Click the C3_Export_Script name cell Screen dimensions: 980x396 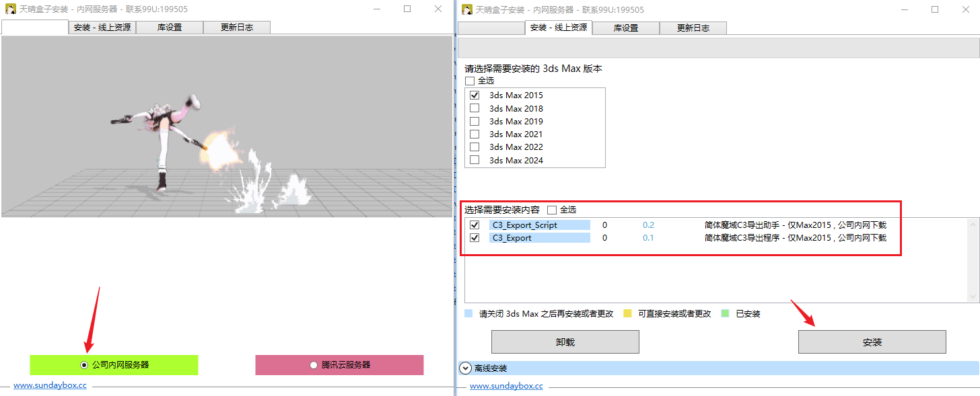(540, 225)
